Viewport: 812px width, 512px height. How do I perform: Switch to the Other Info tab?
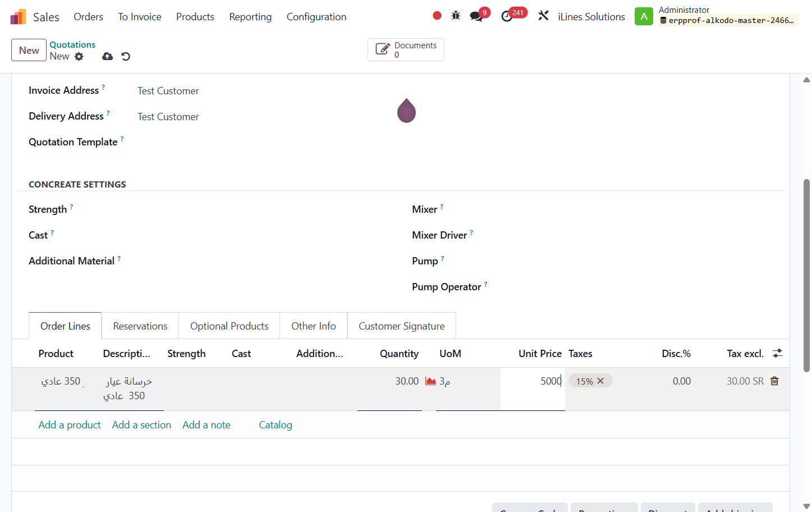pos(314,326)
